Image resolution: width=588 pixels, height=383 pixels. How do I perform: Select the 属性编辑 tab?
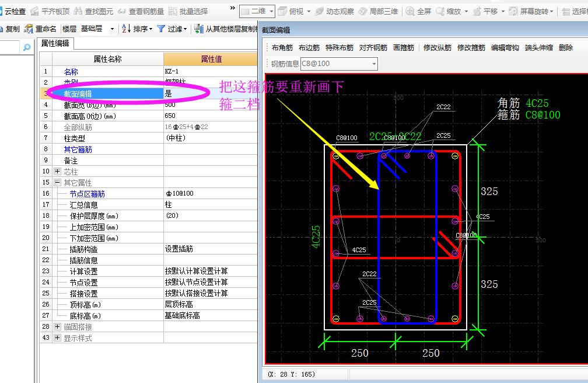(x=55, y=44)
